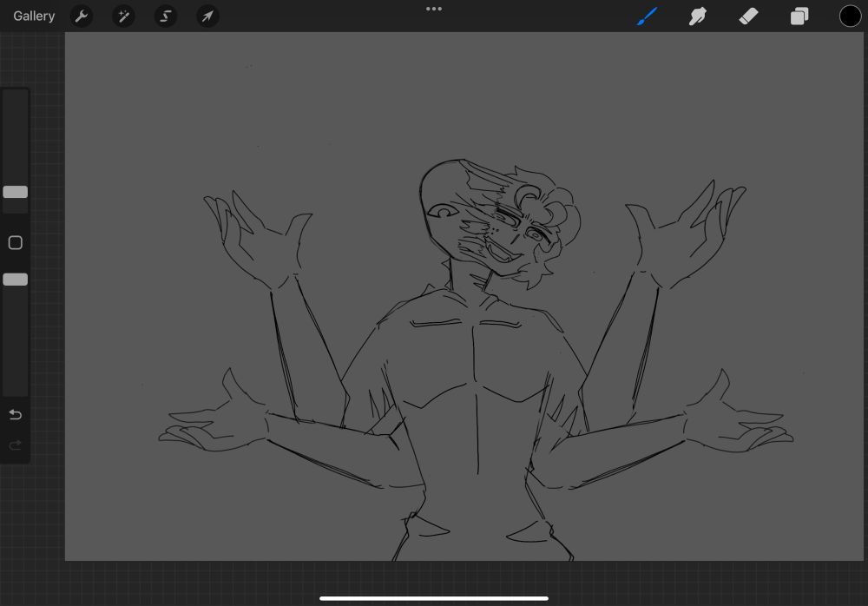Click the brush size slider handle
This screenshot has height=606, width=868.
coord(16,192)
